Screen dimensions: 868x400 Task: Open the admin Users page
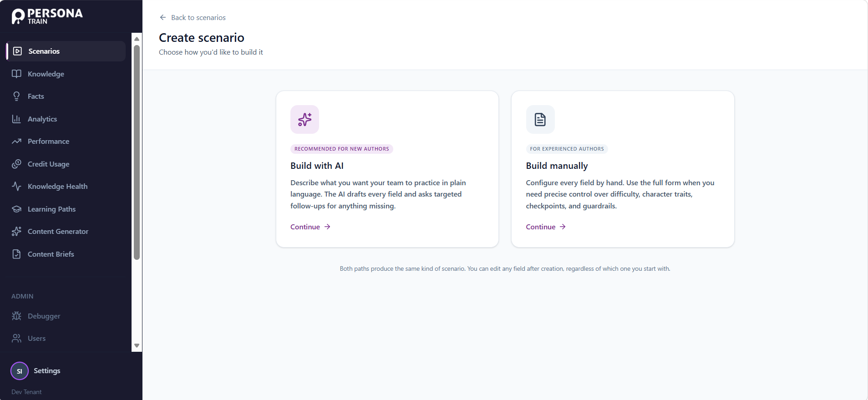[x=66, y=338]
